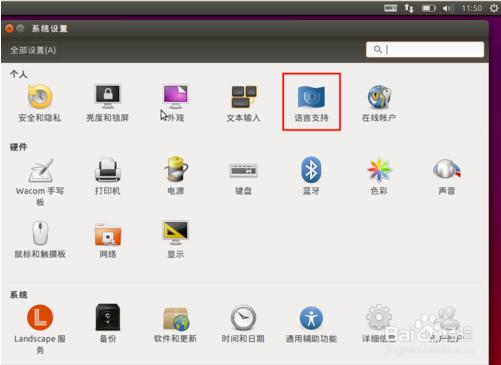The height and width of the screenshot is (365, 501).
Task: Open the sound volume indicator in top panel
Action: tap(448, 8)
